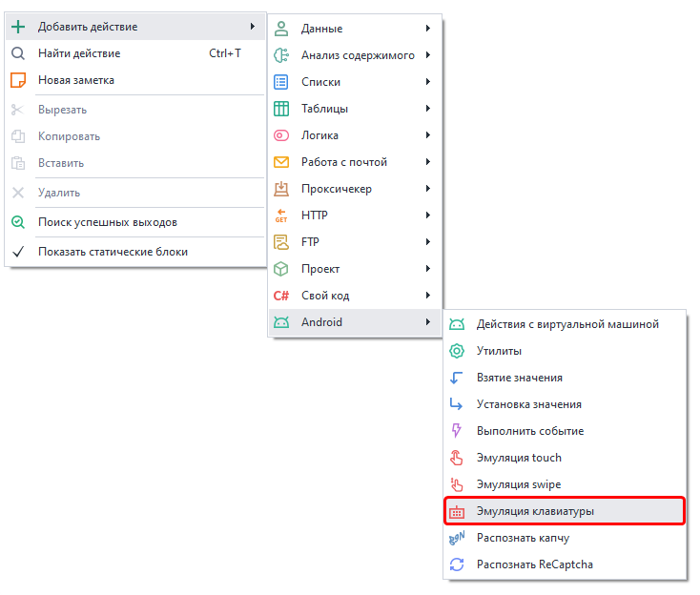Select Эмуляция swipe action
Viewport: 700px width, 595px height.
point(519,484)
